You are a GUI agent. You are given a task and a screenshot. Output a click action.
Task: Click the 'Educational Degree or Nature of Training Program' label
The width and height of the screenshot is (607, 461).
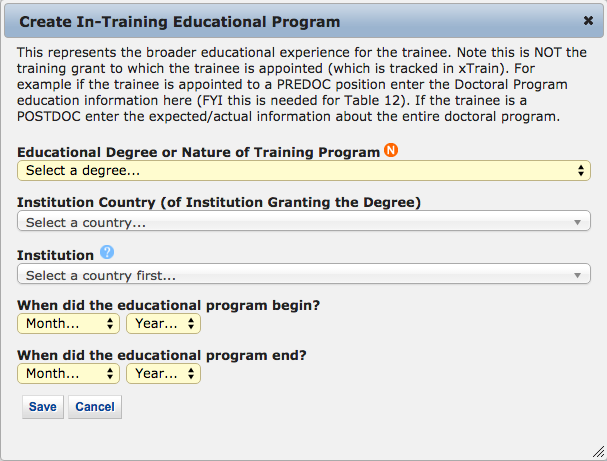198,152
